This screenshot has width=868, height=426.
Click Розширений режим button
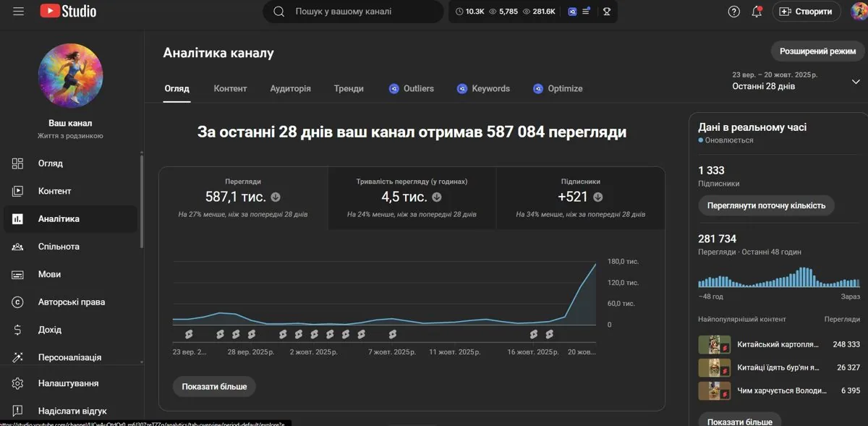pos(817,51)
